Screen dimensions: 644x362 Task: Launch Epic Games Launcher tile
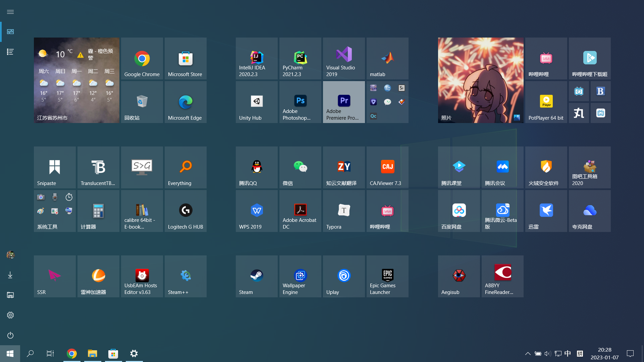coord(387,277)
